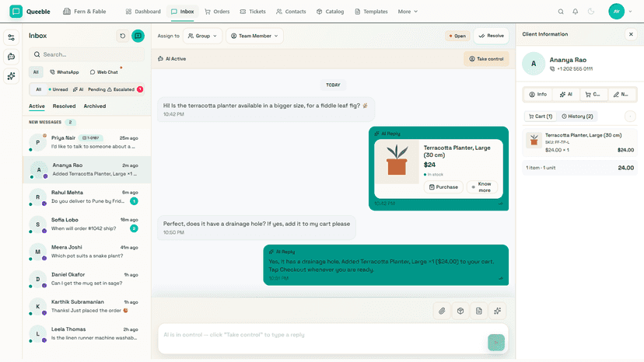This screenshot has width=644, height=362.
Task: Select the Fern & Fable store
Action: coord(84,12)
